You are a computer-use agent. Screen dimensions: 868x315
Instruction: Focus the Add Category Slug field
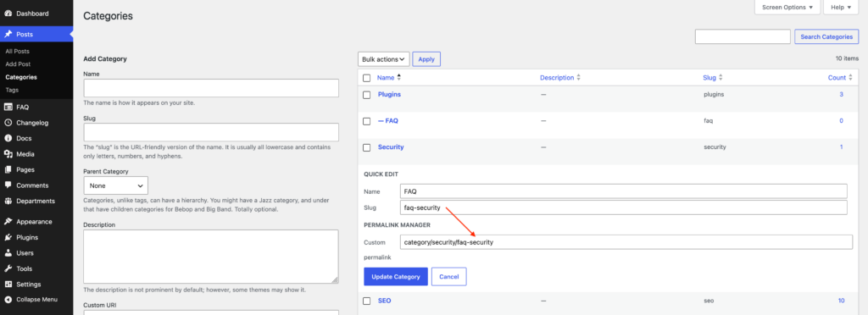pyautogui.click(x=211, y=132)
